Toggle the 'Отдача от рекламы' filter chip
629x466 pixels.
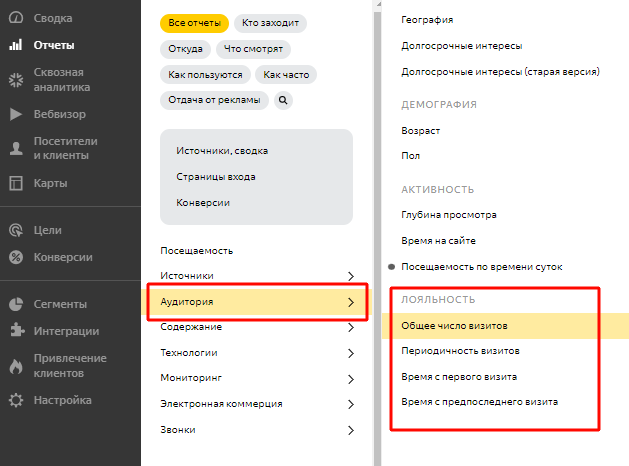point(214,100)
